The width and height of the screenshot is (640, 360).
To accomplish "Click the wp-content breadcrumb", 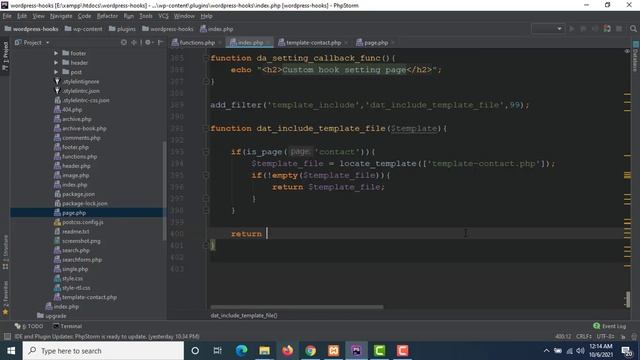I will pos(84,29).
